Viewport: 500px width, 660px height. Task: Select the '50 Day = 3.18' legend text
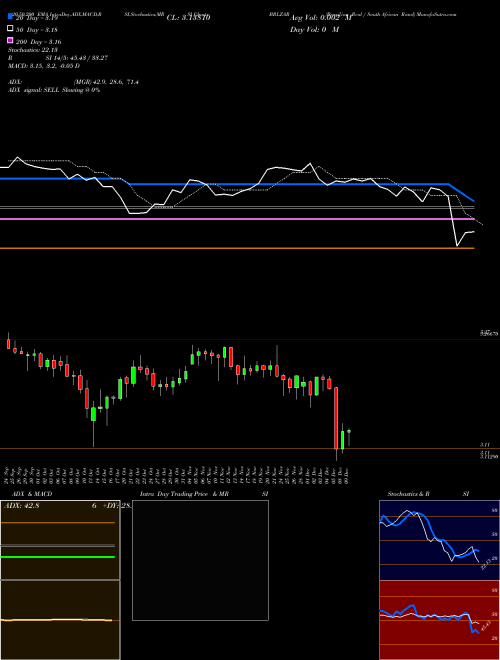pyautogui.click(x=36, y=30)
